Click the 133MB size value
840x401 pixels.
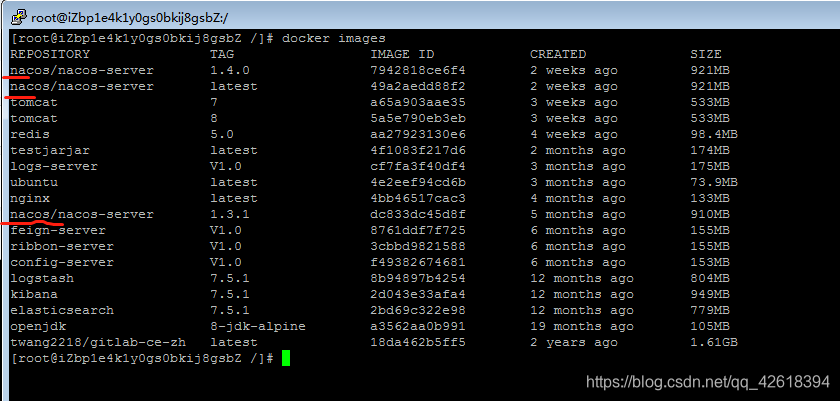(x=710, y=199)
